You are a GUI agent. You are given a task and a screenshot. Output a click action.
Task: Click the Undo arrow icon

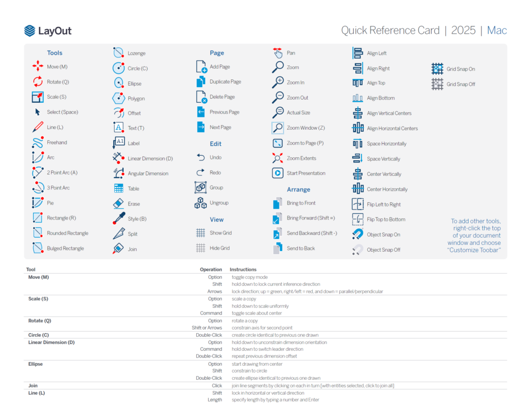click(201, 157)
